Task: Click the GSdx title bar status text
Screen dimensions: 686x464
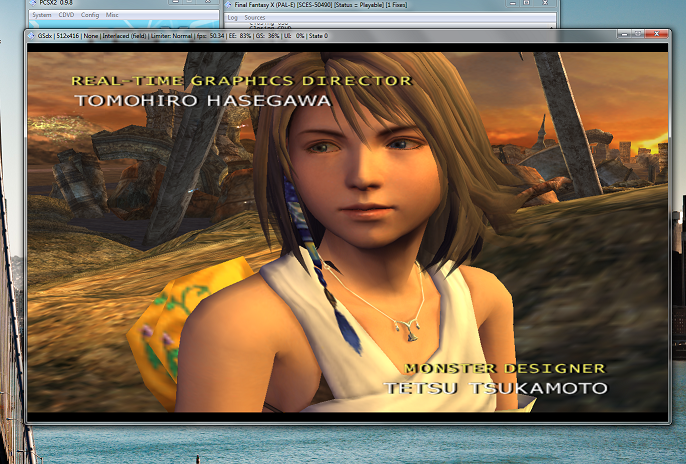Action: coord(182,36)
